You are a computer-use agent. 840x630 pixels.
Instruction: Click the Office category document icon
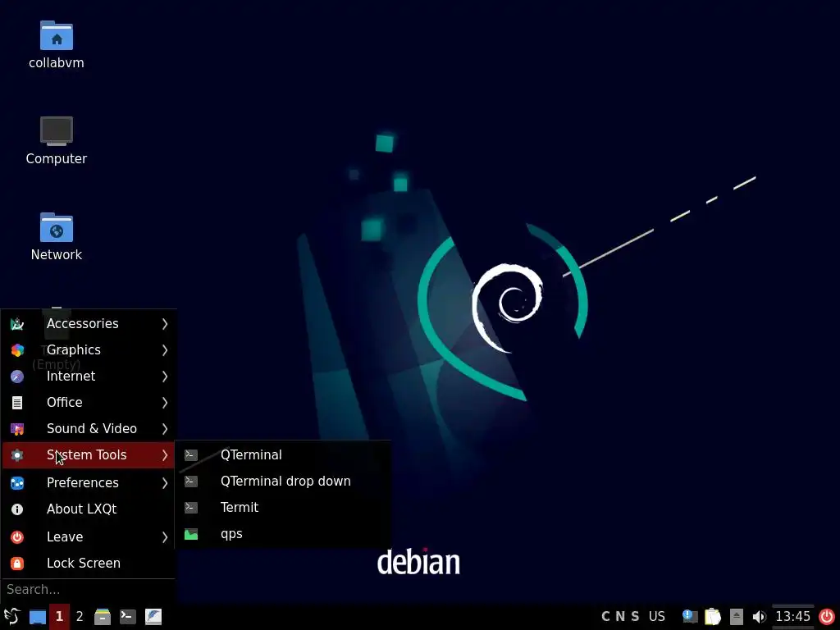pyautogui.click(x=17, y=402)
